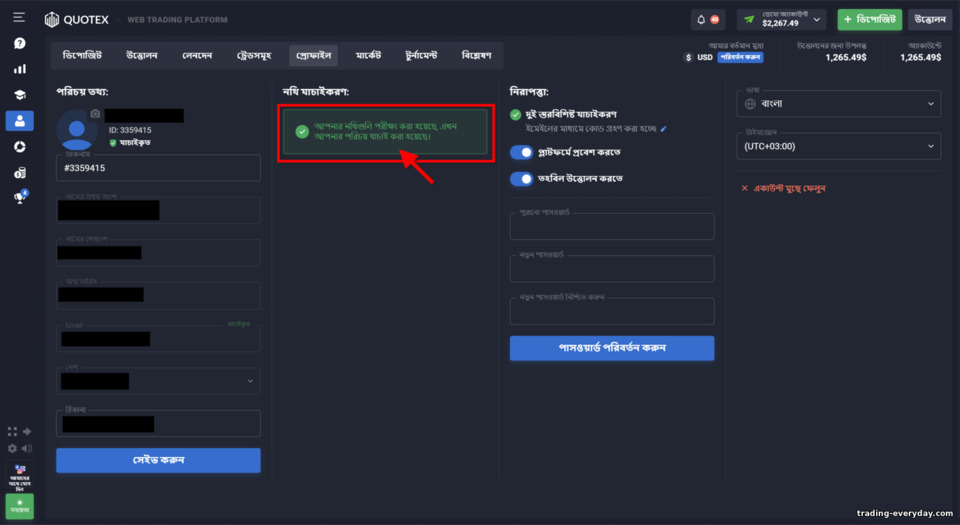Switch to the উত্তোলন tab

142,55
